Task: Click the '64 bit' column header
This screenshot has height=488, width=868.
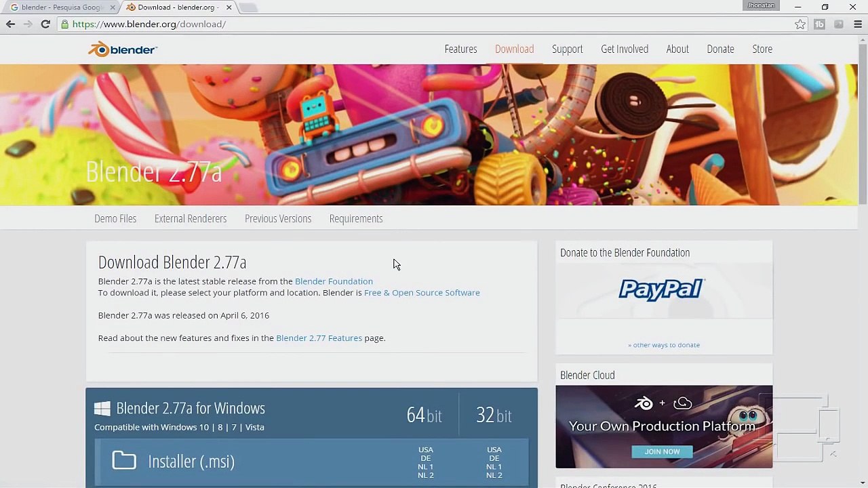Action: 424,415
